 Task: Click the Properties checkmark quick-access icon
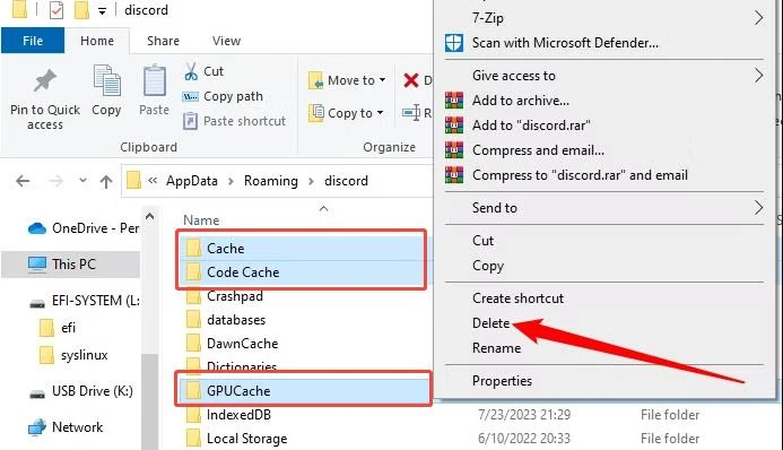click(x=56, y=10)
